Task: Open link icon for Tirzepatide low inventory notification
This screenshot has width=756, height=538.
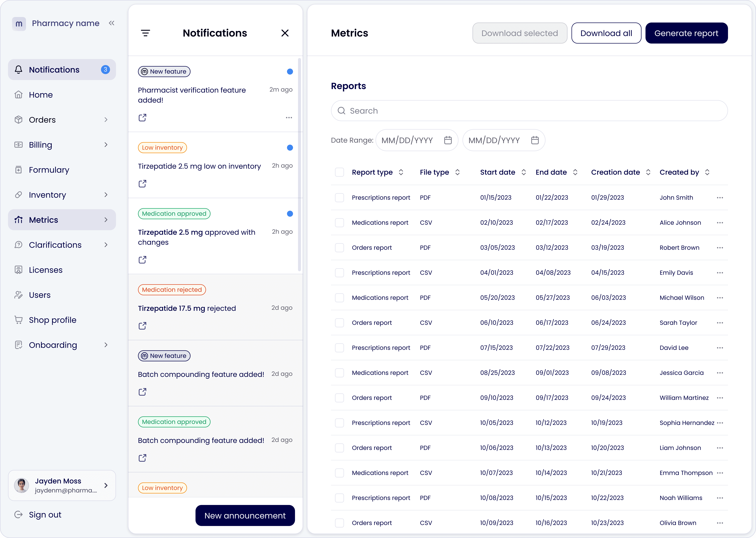Action: point(143,184)
